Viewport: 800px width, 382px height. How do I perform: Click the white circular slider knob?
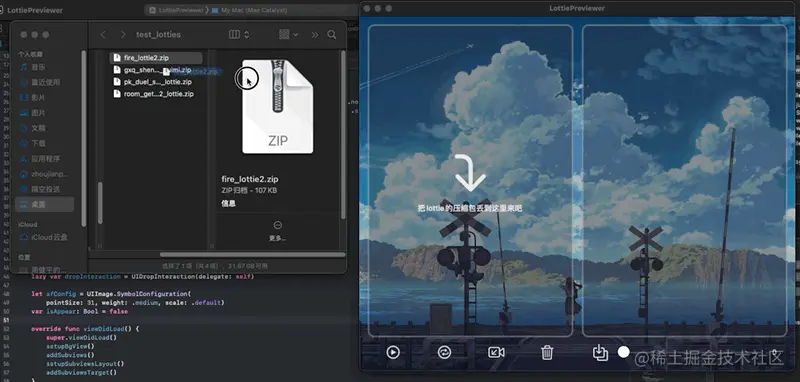623,352
